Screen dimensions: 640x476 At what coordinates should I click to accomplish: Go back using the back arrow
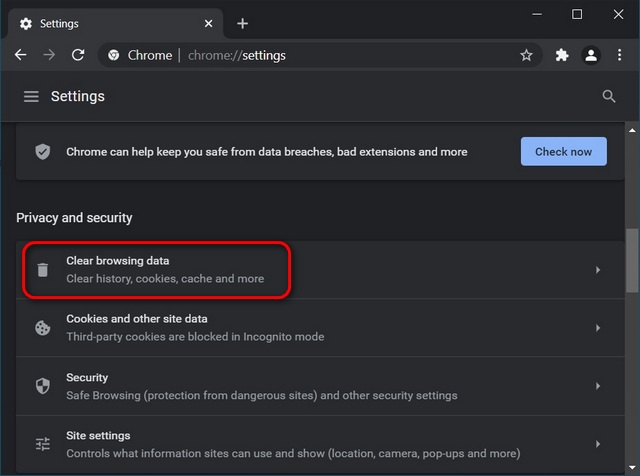20,55
